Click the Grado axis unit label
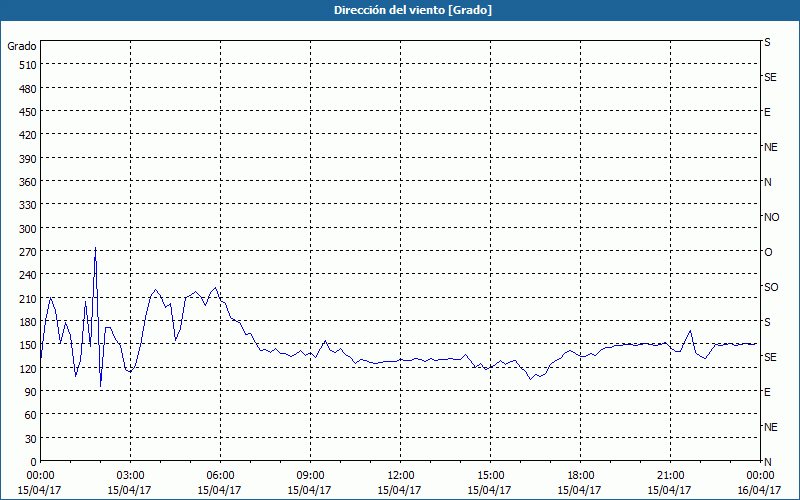Image resolution: width=800 pixels, height=500 pixels. click(x=22, y=46)
